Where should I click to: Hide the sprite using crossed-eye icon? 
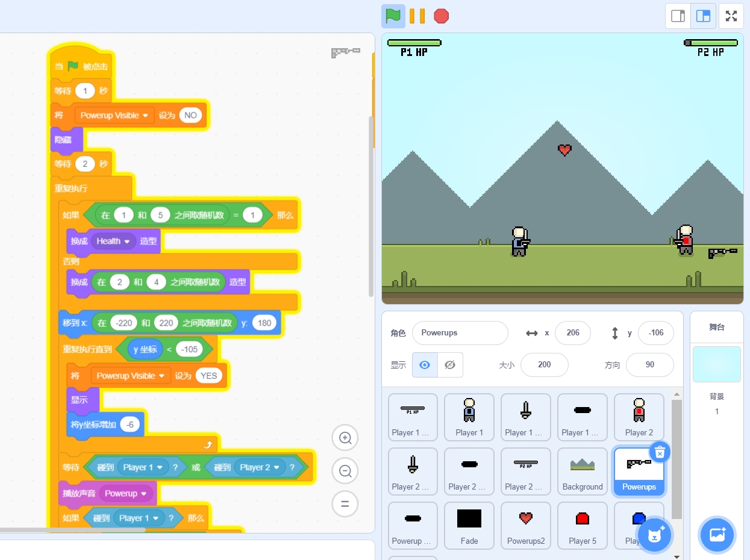(x=450, y=365)
